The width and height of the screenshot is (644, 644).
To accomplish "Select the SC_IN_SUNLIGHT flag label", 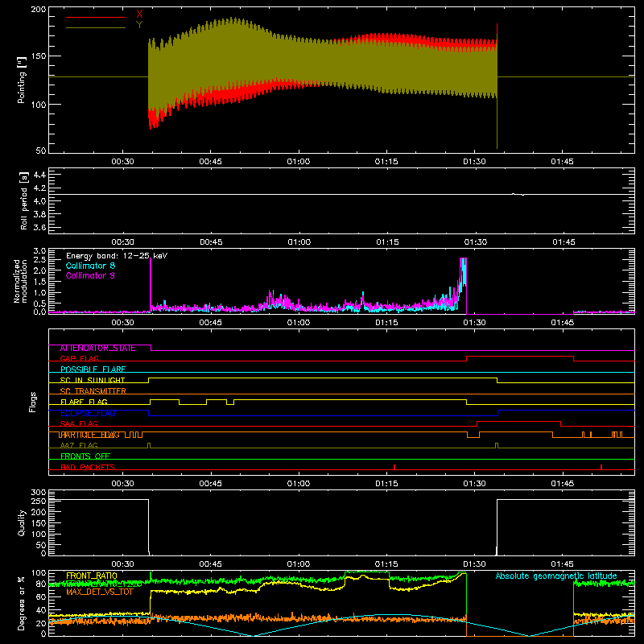I will [93, 380].
